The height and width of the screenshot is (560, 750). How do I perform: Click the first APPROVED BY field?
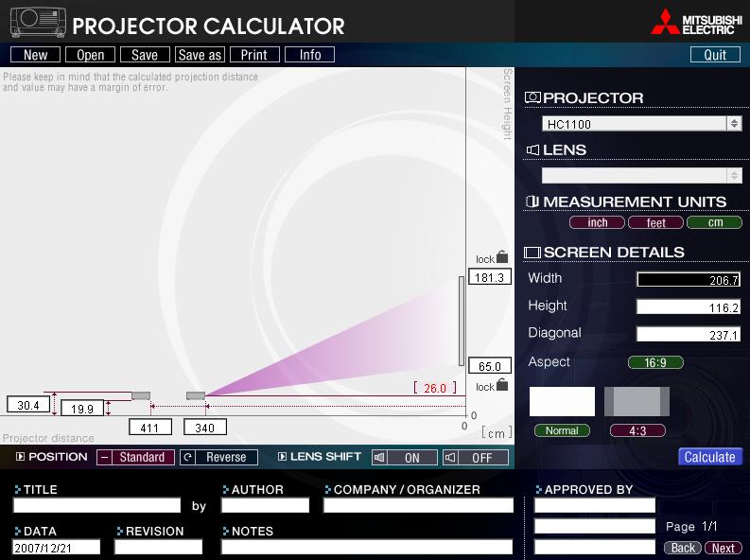coord(595,505)
